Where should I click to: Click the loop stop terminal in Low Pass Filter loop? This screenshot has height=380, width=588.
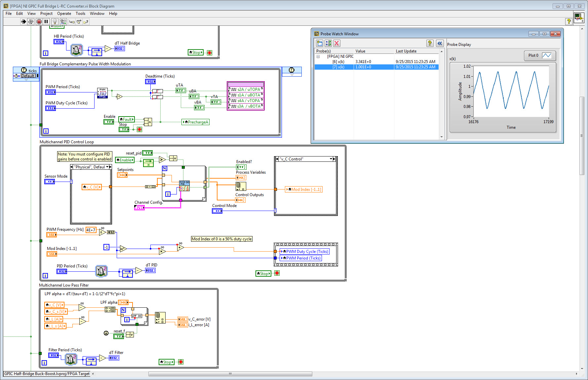click(x=181, y=362)
